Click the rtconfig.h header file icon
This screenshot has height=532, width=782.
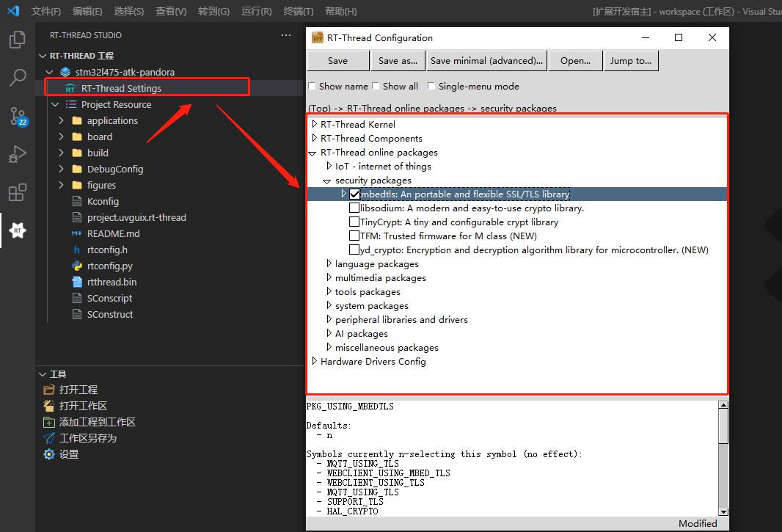[77, 249]
